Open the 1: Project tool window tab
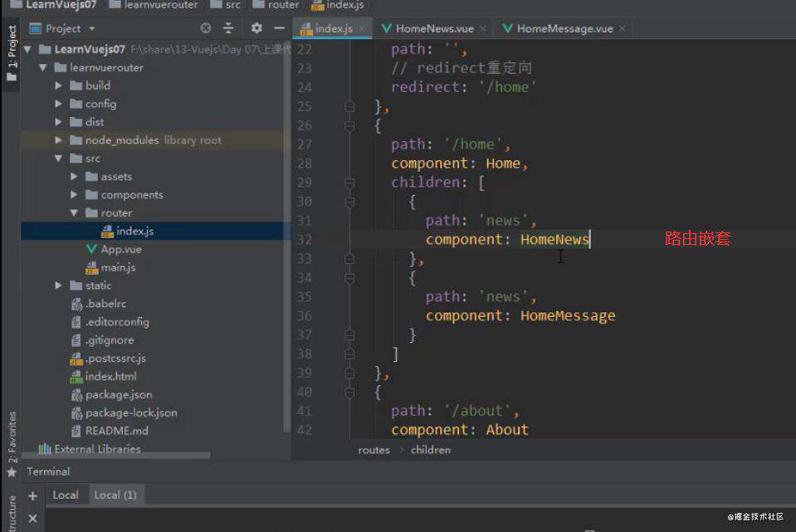The width and height of the screenshot is (796, 532). click(11, 54)
